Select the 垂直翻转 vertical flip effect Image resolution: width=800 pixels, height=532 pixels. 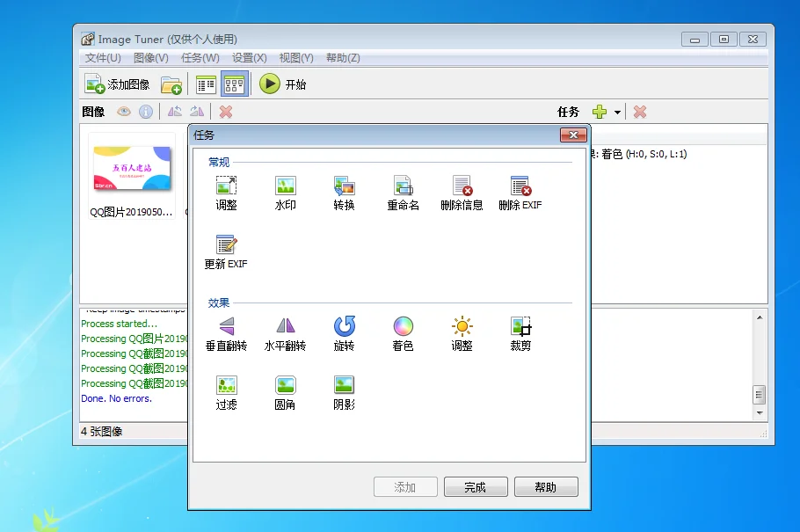pos(226,334)
